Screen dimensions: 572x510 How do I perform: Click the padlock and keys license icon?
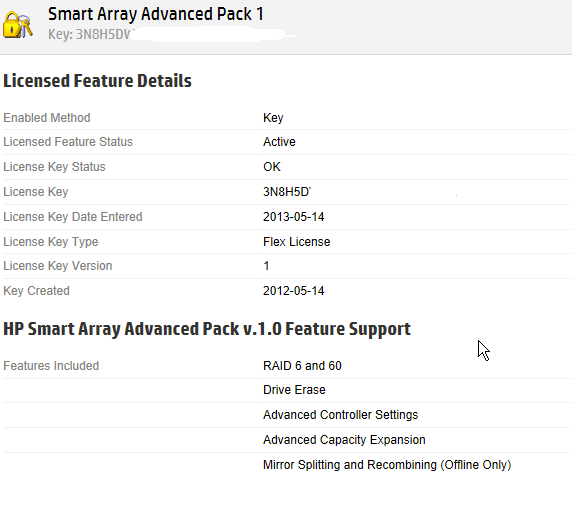pos(18,25)
